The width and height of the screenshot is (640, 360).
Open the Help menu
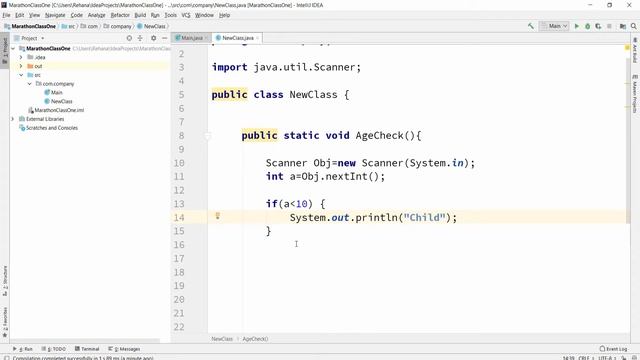coord(224,15)
